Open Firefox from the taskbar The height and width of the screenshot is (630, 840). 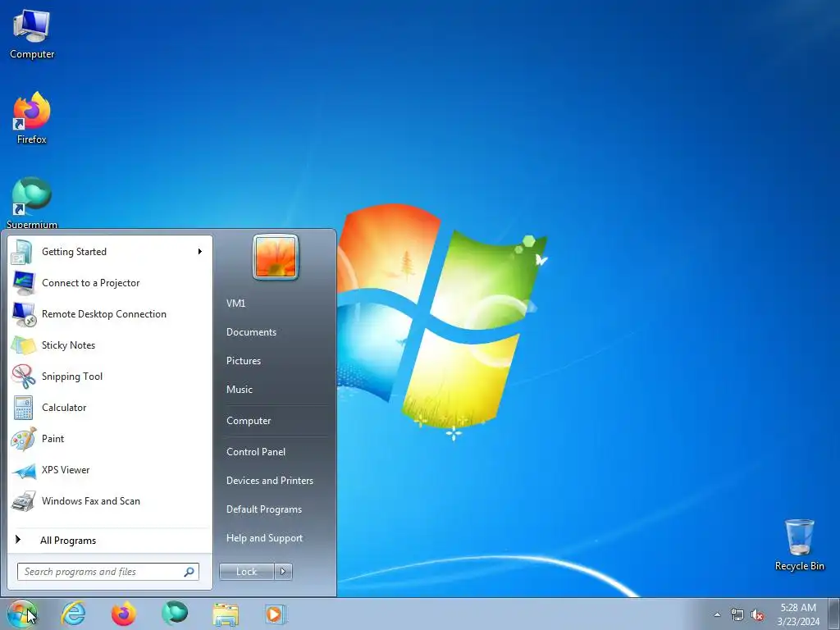click(x=124, y=614)
